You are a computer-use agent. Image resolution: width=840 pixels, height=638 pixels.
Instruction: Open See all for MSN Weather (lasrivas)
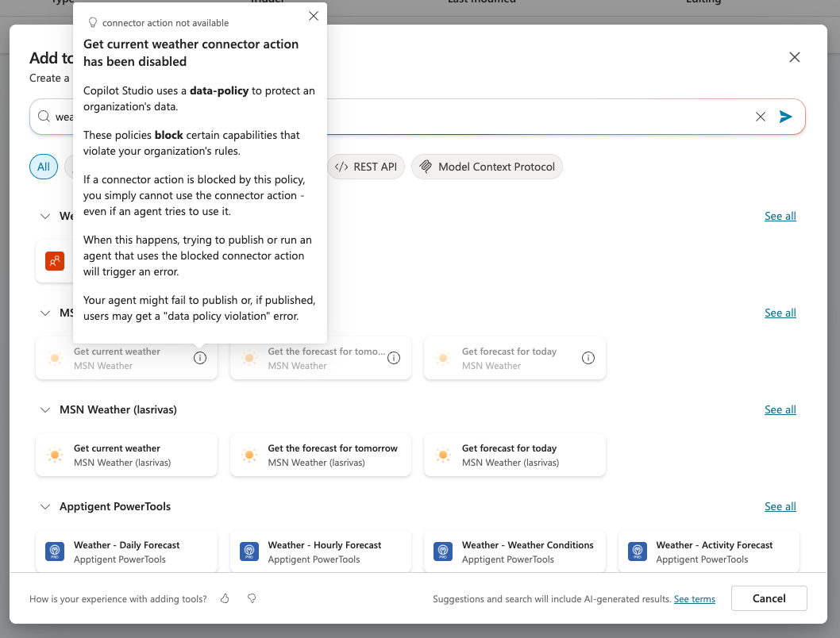point(780,410)
